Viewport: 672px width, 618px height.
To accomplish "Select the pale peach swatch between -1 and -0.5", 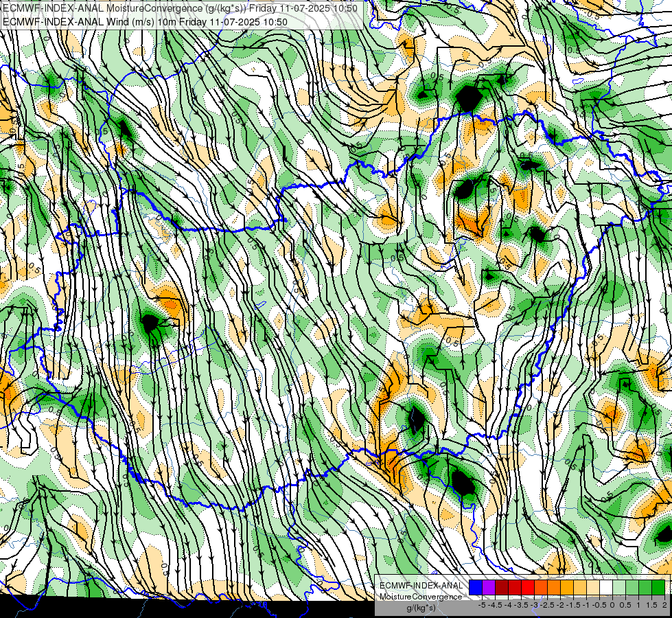I will 592,588.
